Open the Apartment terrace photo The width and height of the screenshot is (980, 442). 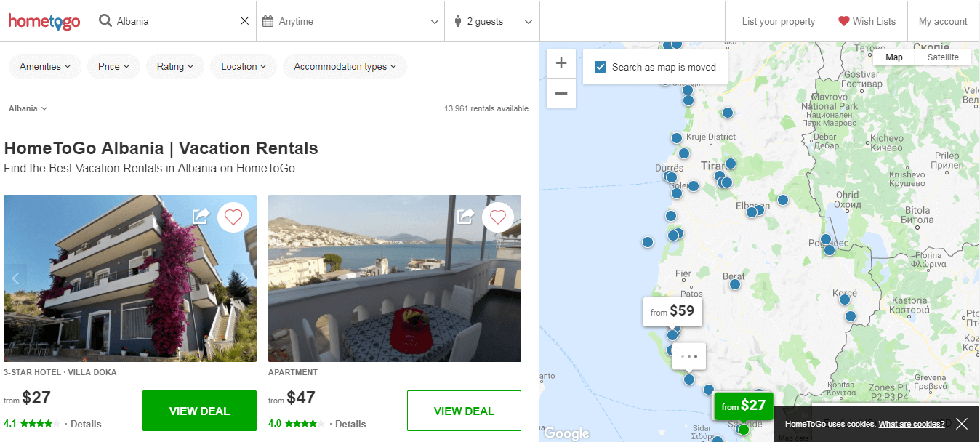click(x=395, y=278)
